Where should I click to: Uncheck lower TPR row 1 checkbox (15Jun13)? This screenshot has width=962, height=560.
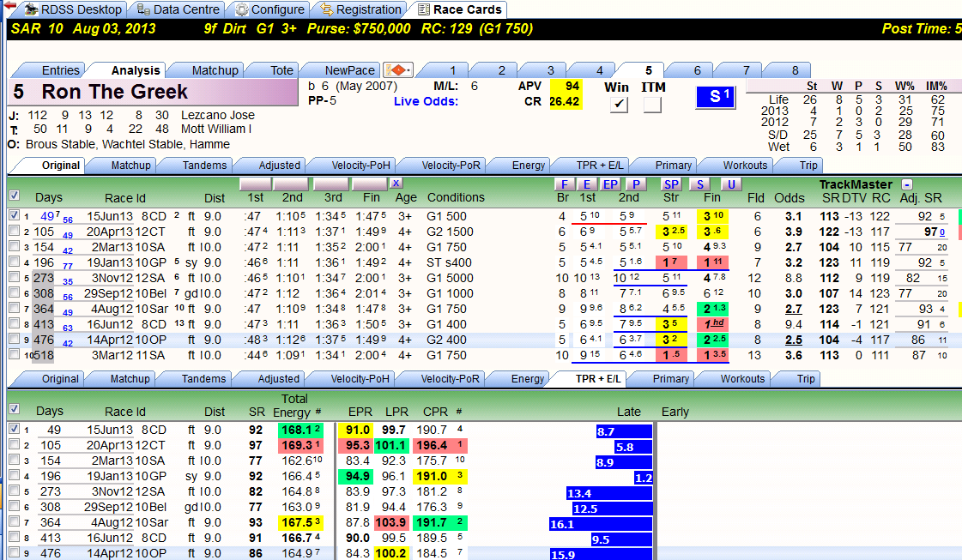[x=14, y=429]
